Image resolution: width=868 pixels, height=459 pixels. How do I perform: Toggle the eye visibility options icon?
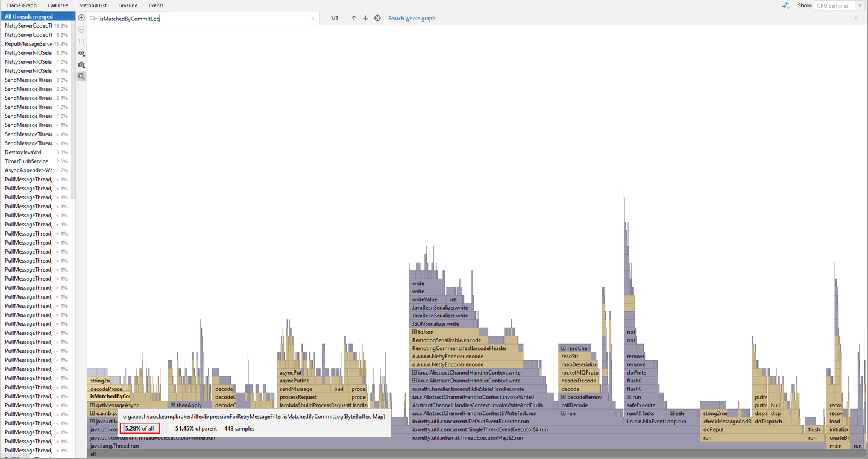point(81,53)
